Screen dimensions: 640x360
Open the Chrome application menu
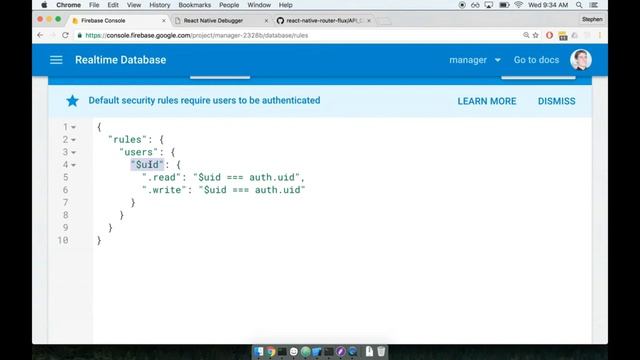[68, 5]
